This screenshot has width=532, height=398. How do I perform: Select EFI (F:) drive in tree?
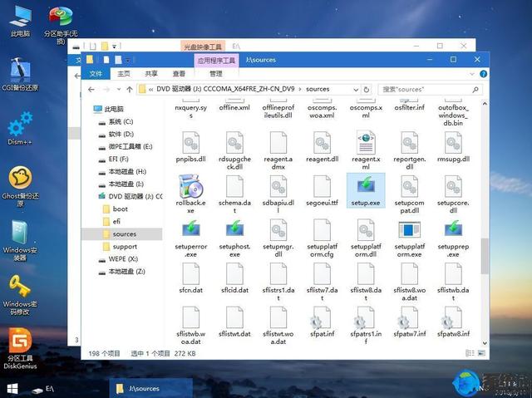113,159
